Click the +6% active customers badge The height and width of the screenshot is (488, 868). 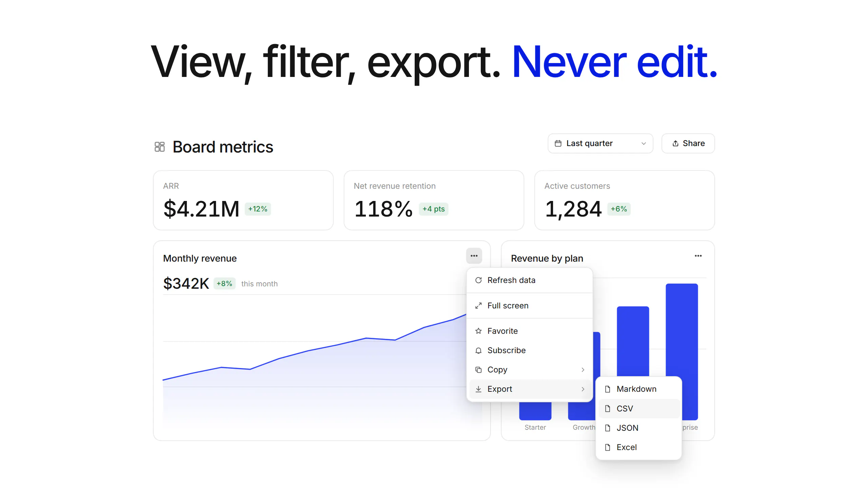(x=619, y=209)
